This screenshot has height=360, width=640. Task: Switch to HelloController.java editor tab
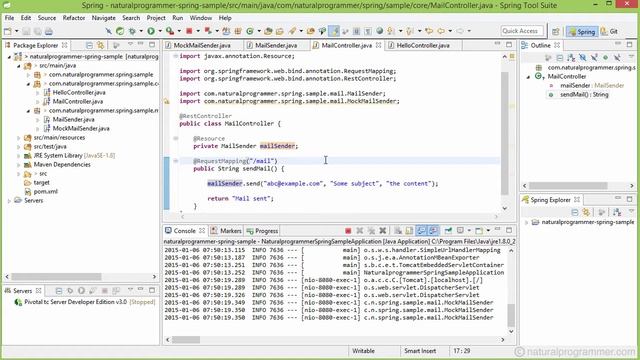tap(423, 45)
